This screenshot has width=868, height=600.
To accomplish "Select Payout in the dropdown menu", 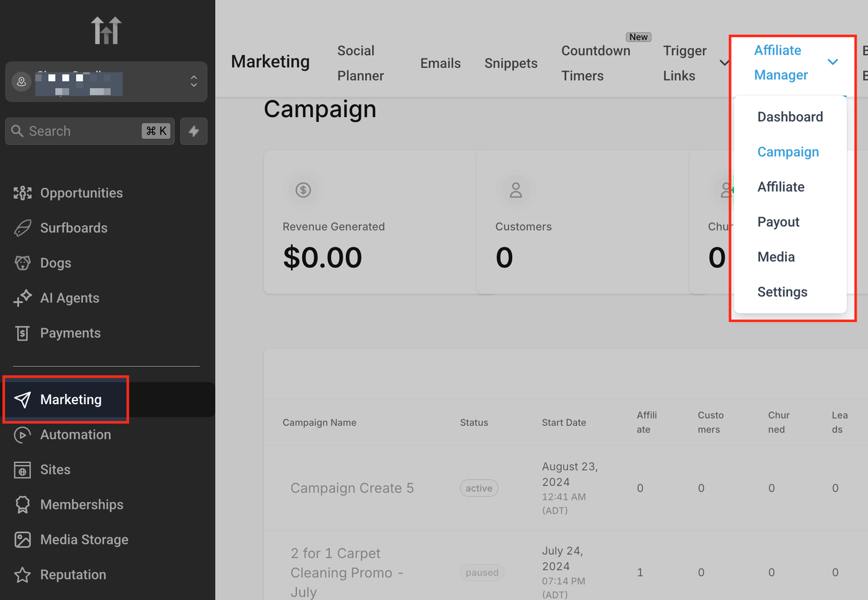I will 778,222.
